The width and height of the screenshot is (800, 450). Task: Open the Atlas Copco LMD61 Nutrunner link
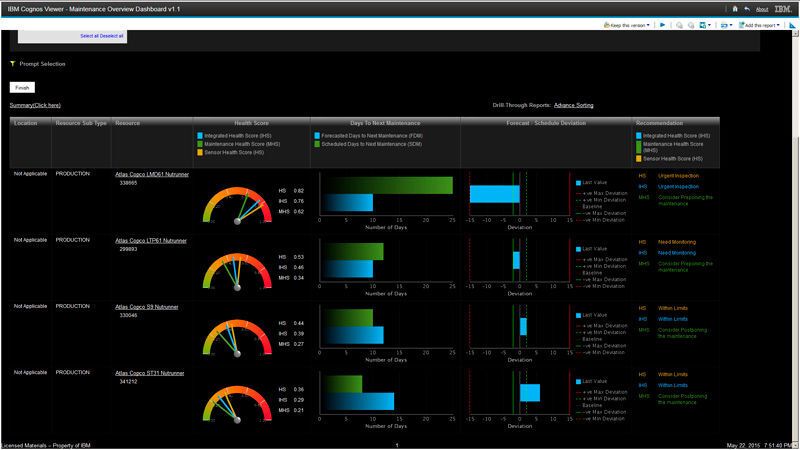pos(152,174)
